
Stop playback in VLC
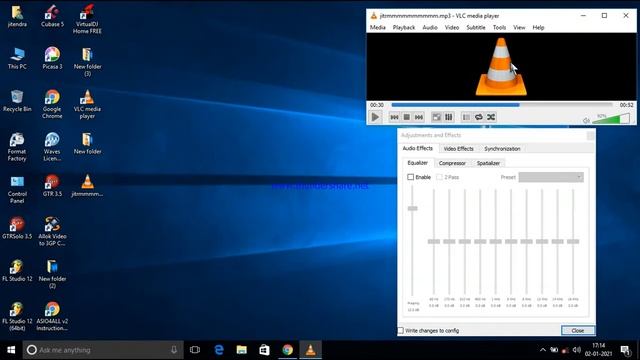pos(407,117)
